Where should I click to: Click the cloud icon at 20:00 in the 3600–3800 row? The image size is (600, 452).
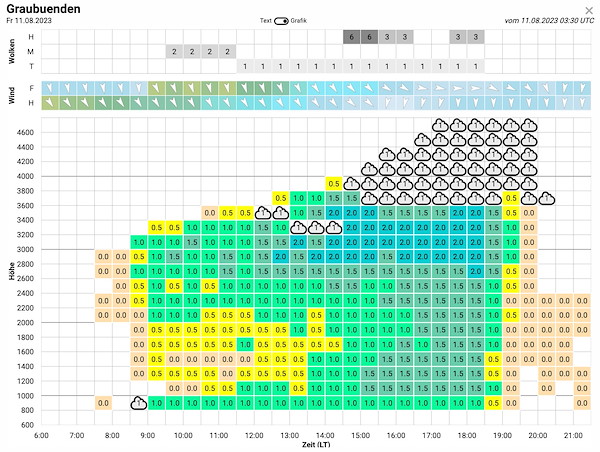click(x=547, y=198)
